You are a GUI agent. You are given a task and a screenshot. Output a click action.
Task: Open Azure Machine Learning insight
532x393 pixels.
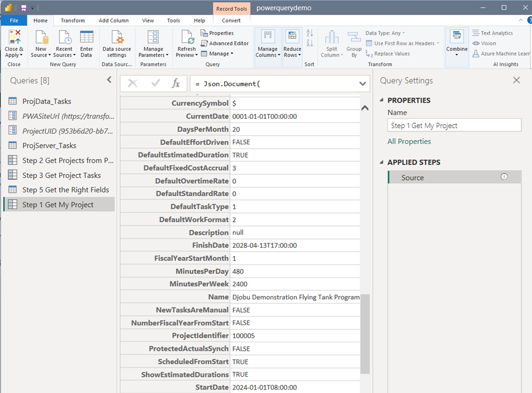coord(501,53)
